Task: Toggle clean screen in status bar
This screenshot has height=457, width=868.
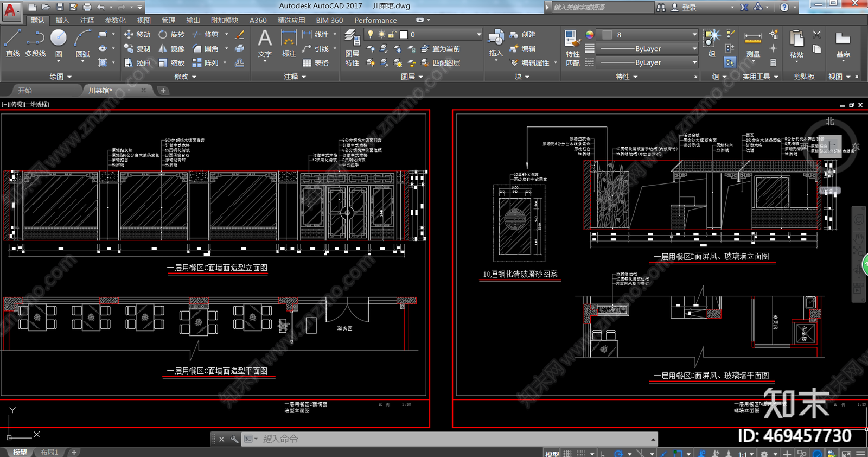Action: click(x=846, y=453)
